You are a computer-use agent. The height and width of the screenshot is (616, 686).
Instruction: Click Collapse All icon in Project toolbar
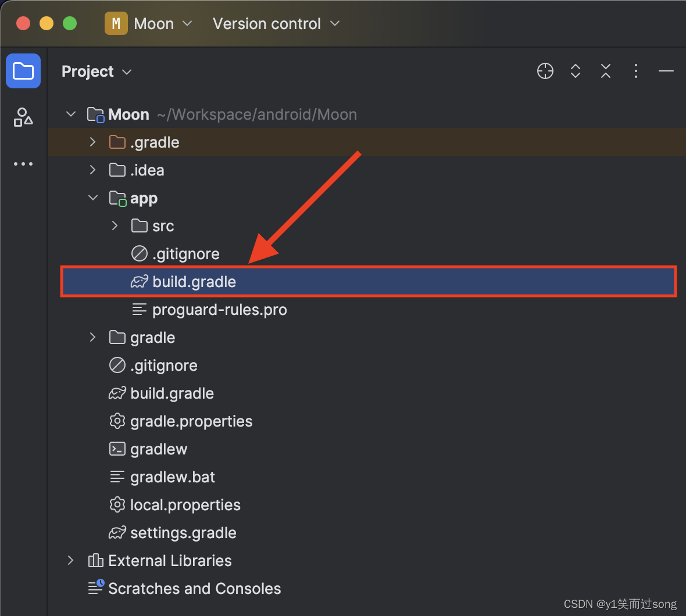click(x=606, y=71)
